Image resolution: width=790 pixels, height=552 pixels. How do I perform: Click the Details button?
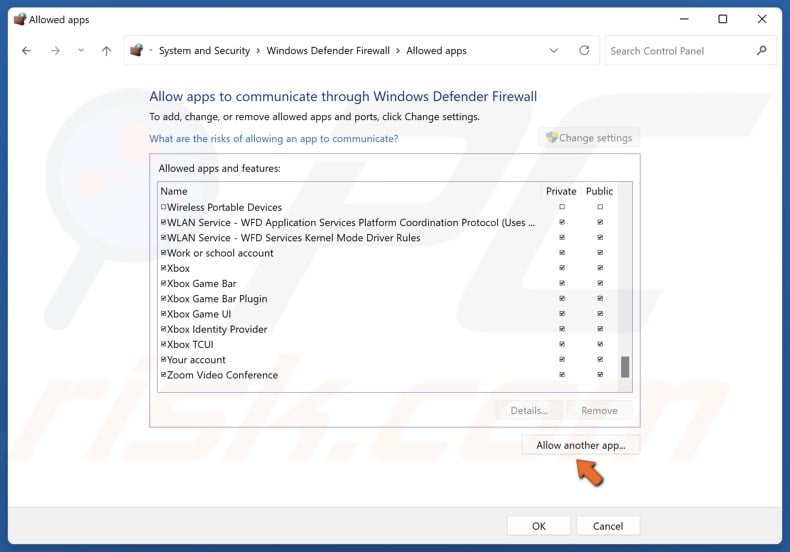529,410
